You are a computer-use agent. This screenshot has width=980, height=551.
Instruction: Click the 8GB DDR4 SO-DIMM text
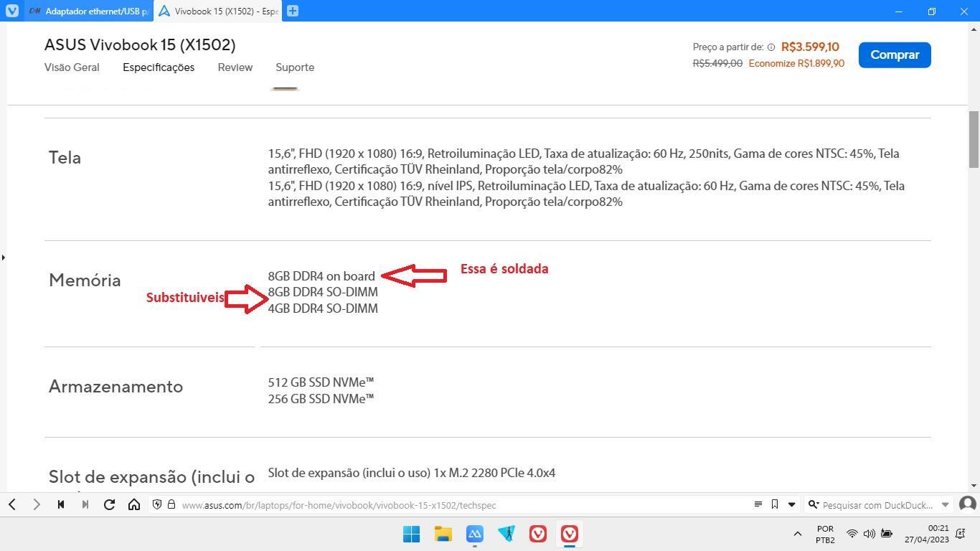point(323,292)
